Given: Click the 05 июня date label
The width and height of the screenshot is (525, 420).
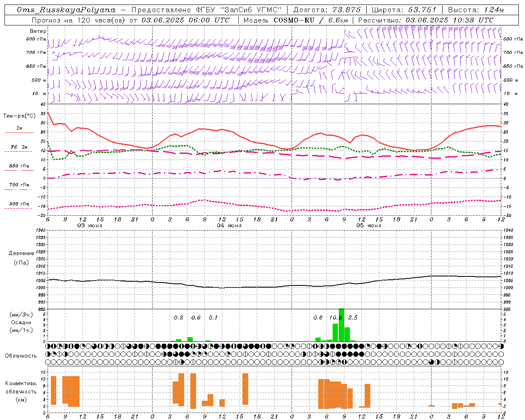Looking at the screenshot, I should click(x=369, y=226).
